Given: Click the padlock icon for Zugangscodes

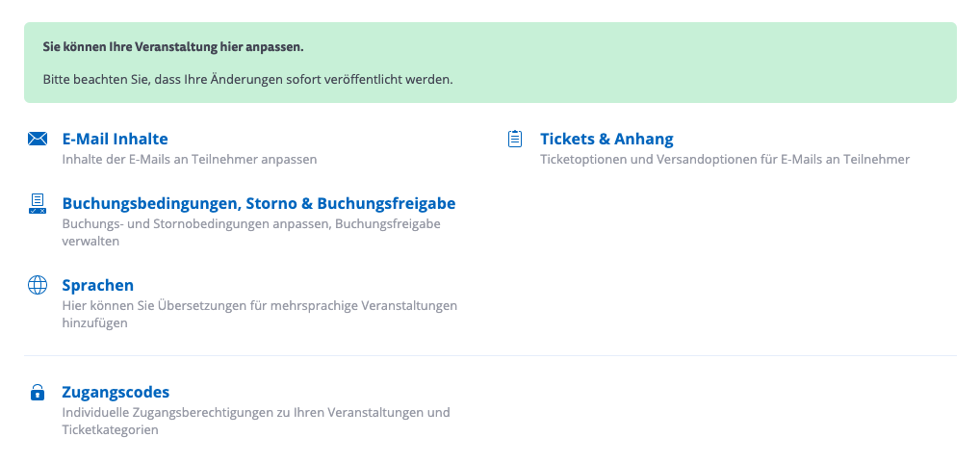Looking at the screenshot, I should 38,392.
